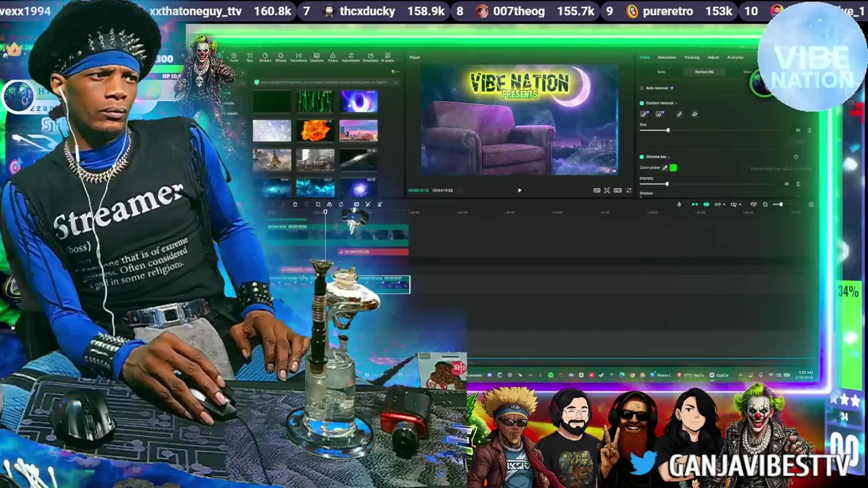Screen dimensions: 868x488
Task: Click the taskbar clock showing 4:30 AM
Action: click(807, 374)
